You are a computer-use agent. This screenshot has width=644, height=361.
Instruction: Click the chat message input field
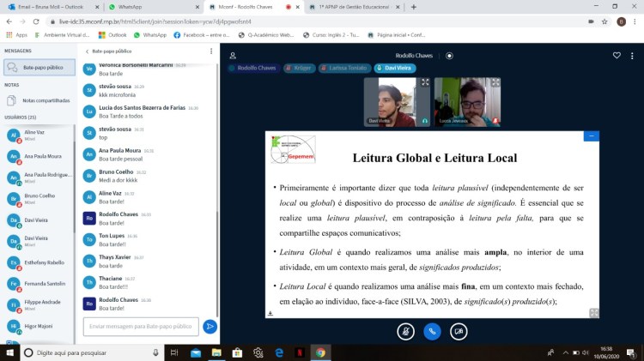pos(141,327)
